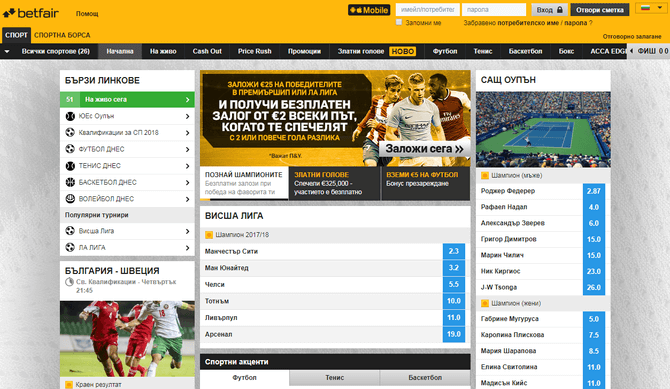
Task: Select the ВЗЕМИ €5 НА ФУТБОЛ promo slide
Action: 426,183
